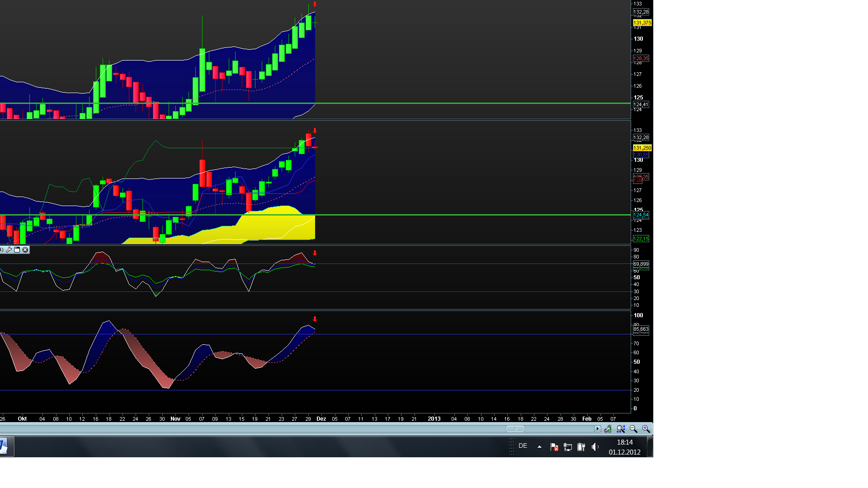Open the DE language selector
868x488 pixels.
coord(523,446)
